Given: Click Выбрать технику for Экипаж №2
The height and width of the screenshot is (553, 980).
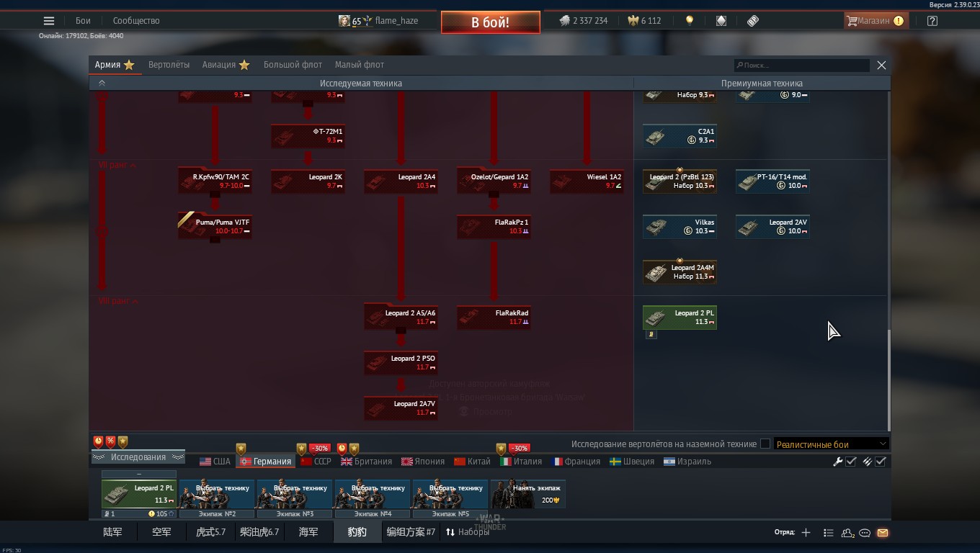Looking at the screenshot, I should pyautogui.click(x=217, y=494).
